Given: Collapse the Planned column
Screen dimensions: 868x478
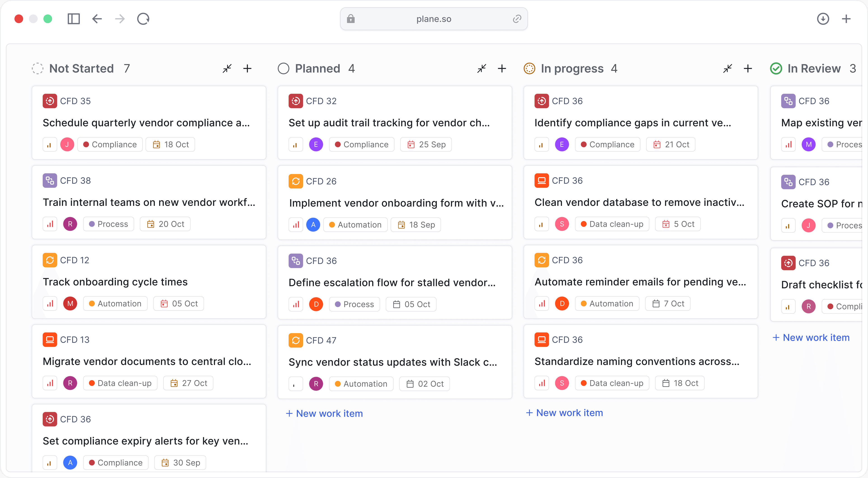Looking at the screenshot, I should 481,68.
